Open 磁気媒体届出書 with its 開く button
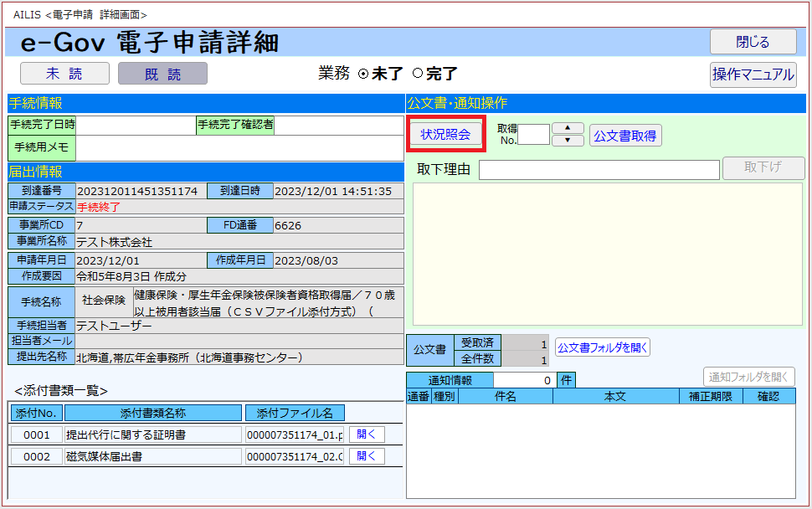 (x=367, y=456)
